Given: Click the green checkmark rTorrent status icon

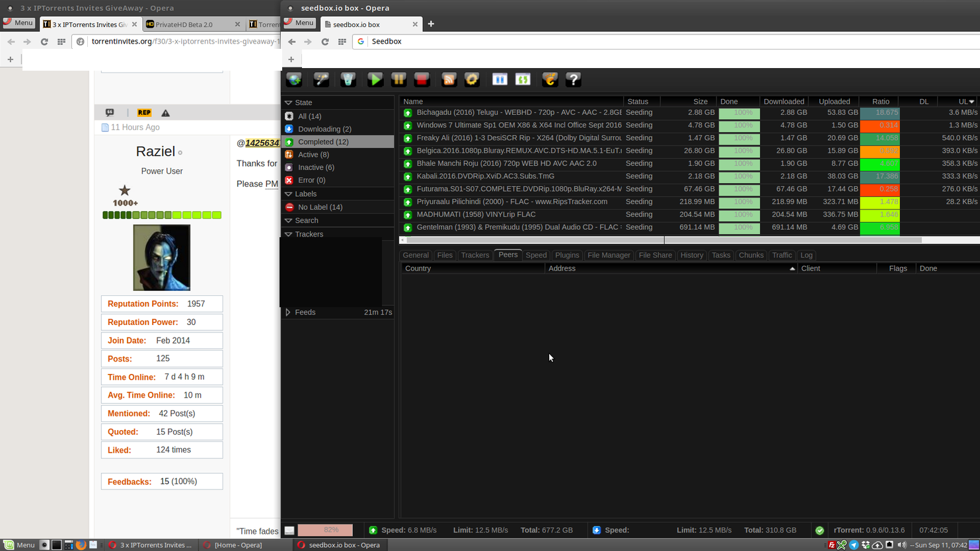Looking at the screenshot, I should click(x=819, y=530).
